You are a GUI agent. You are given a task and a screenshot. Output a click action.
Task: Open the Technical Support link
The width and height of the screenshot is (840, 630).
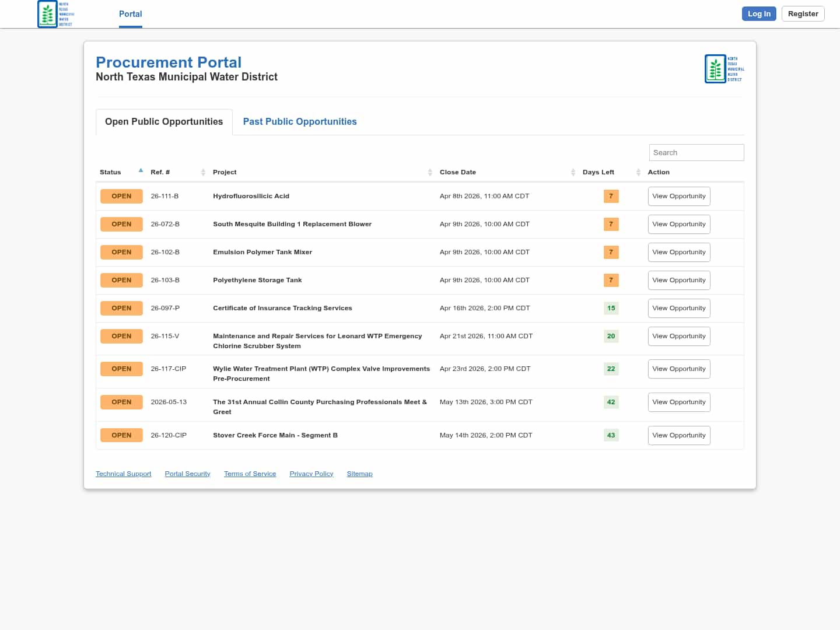[x=123, y=474]
